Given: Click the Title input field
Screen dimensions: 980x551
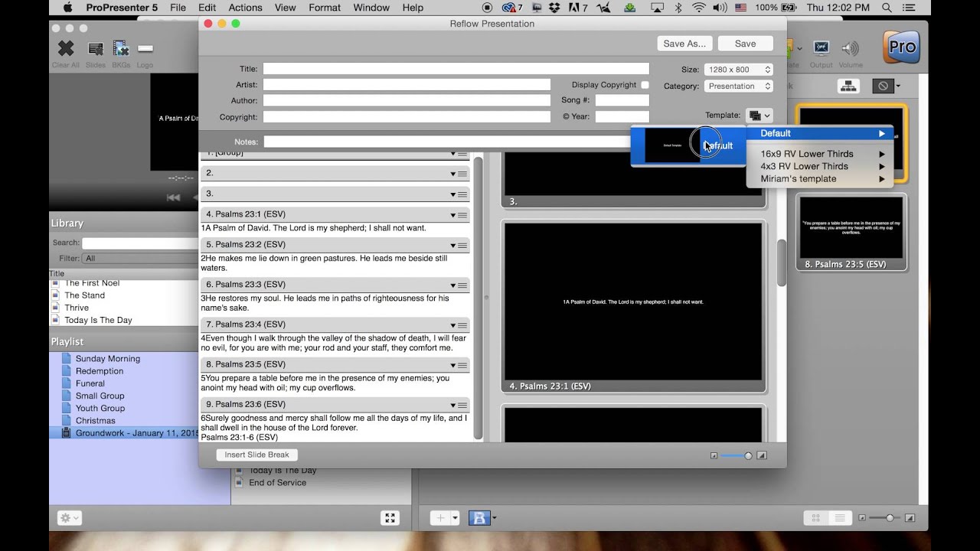Looking at the screenshot, I should [456, 69].
